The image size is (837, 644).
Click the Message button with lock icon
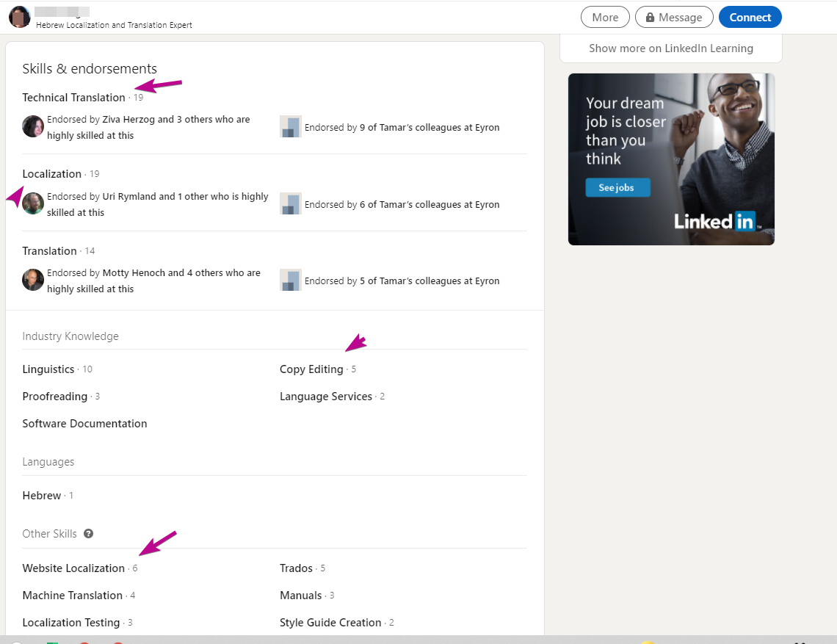tap(674, 17)
